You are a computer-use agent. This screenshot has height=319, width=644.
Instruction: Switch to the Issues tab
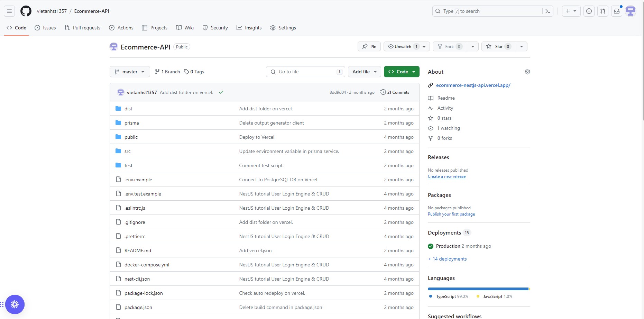45,28
